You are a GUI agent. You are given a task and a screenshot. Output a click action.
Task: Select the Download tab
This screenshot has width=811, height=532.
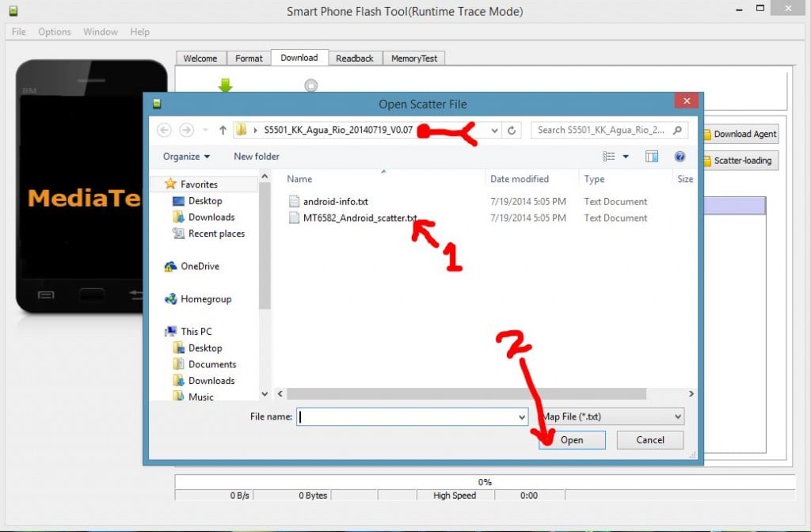pos(299,58)
